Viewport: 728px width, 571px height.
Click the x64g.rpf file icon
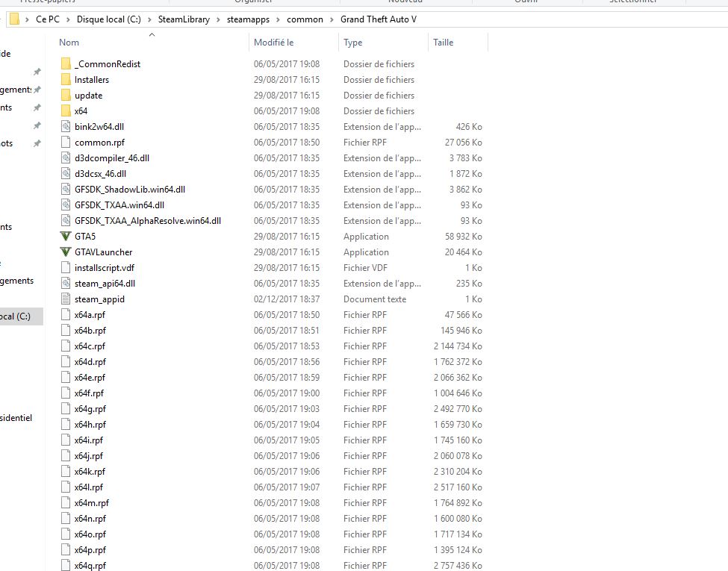coord(66,408)
